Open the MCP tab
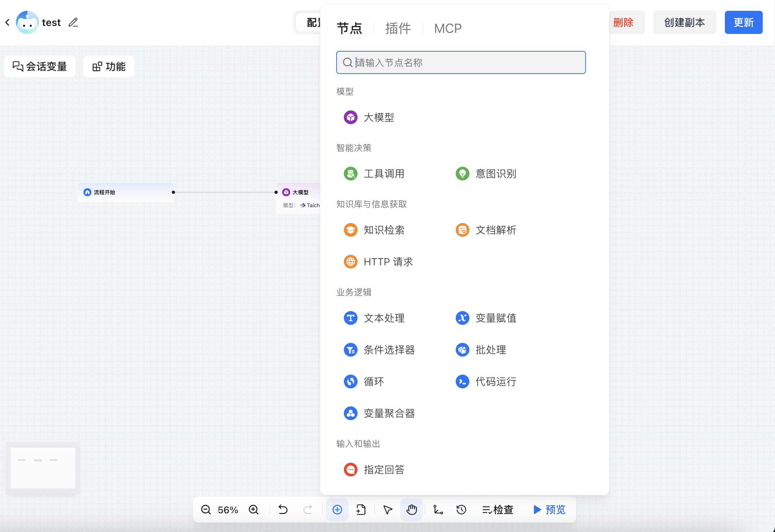This screenshot has width=775, height=532. pyautogui.click(x=448, y=28)
